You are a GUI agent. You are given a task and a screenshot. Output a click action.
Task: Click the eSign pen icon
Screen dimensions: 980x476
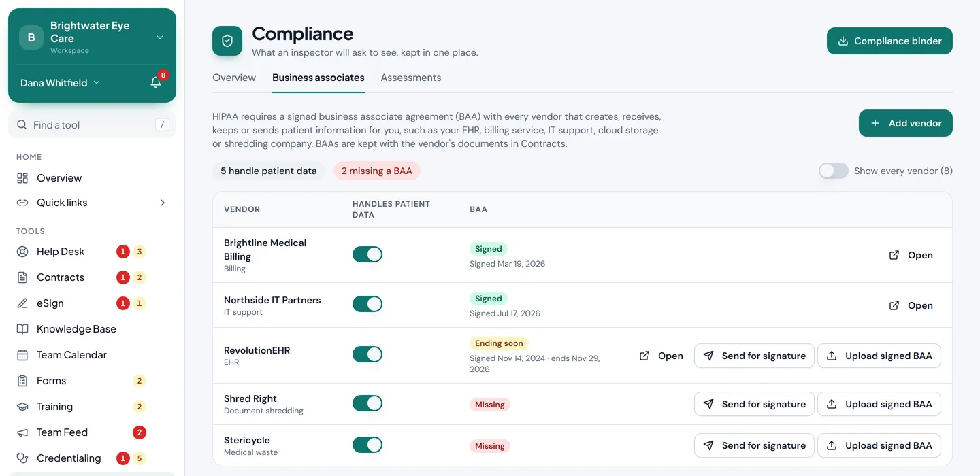click(x=22, y=303)
